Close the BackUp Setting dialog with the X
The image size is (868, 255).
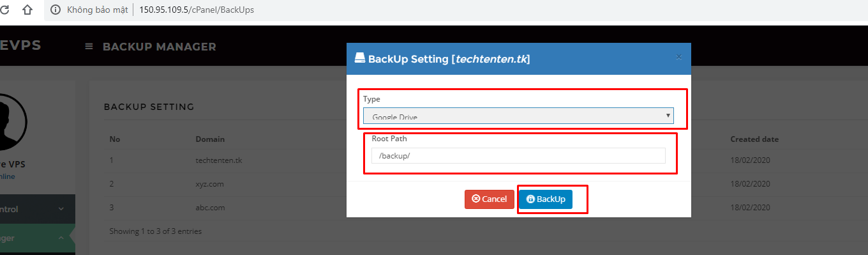(678, 58)
